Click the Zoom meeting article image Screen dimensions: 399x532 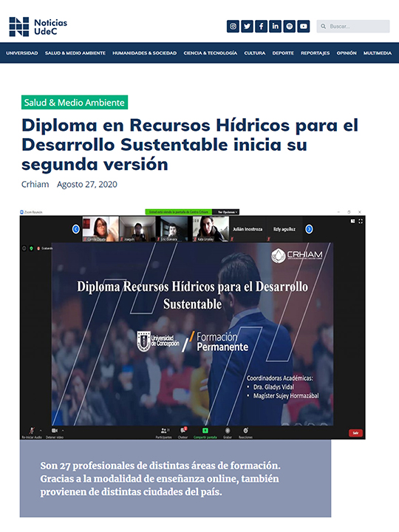point(193,324)
